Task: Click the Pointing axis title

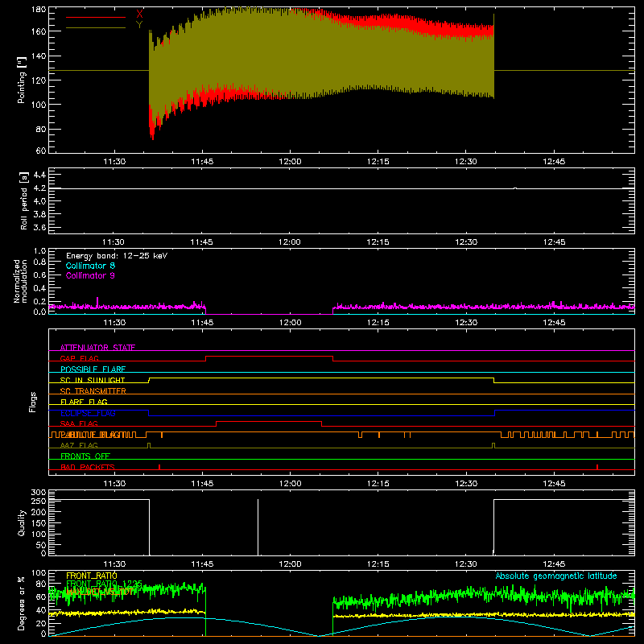Action: pos(22,80)
